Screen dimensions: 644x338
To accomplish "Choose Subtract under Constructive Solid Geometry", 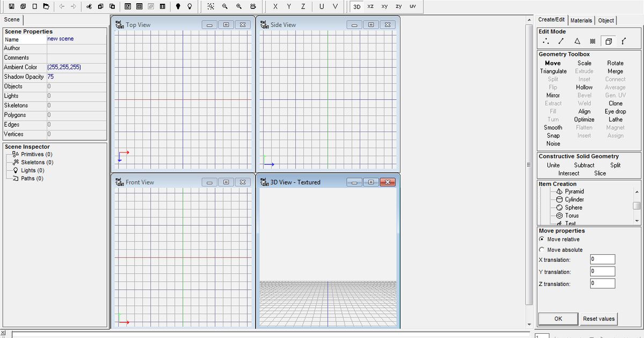I will [x=584, y=165].
